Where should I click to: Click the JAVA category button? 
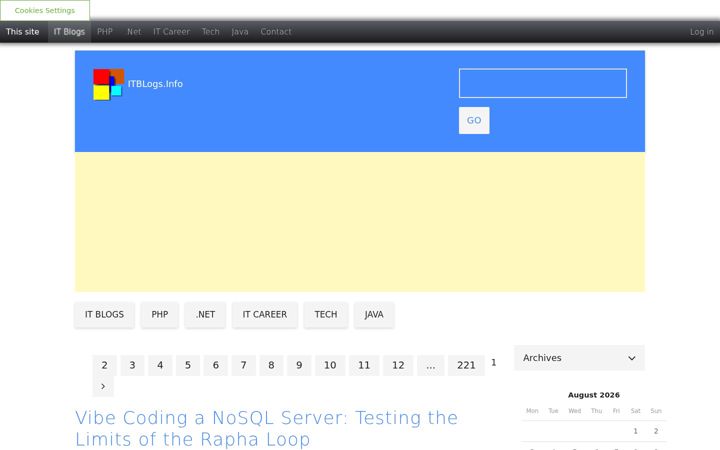point(374,315)
